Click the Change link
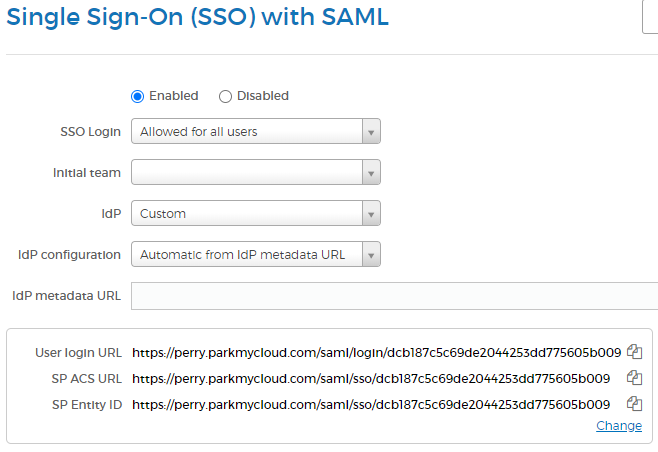658x452 pixels. [x=619, y=426]
